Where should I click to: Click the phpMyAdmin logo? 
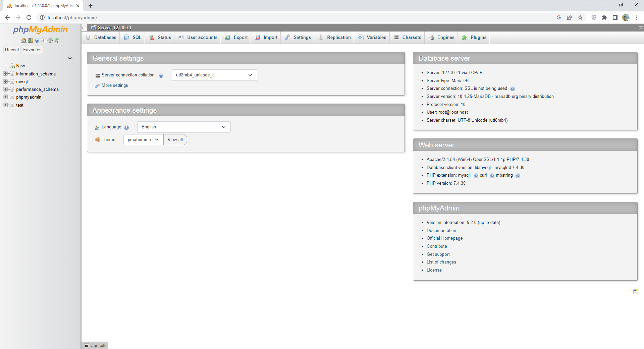coord(40,30)
